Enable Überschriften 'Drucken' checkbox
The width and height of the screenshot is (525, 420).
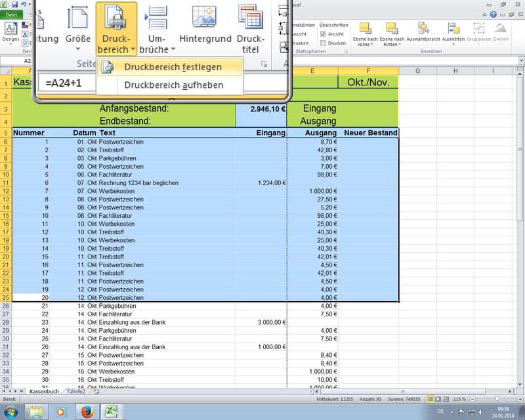(323, 43)
